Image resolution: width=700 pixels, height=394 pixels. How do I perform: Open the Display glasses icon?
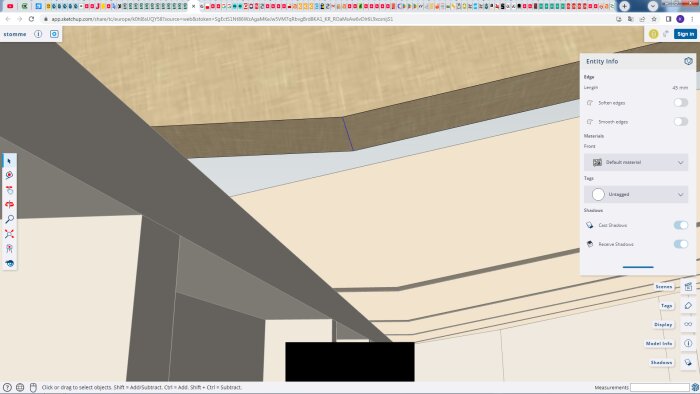(x=688, y=324)
